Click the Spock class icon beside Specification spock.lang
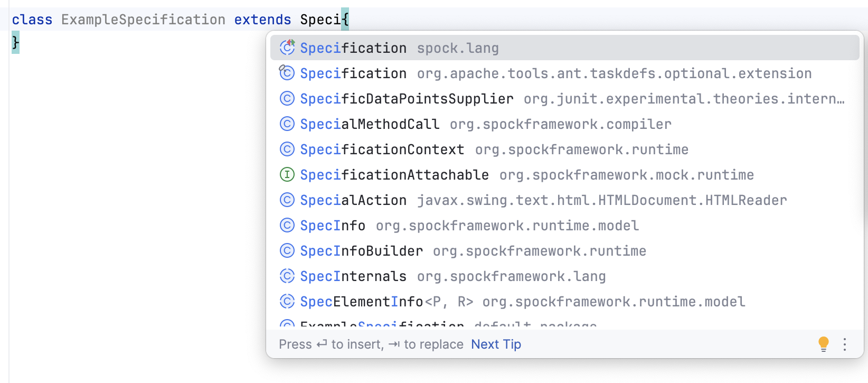This screenshot has width=868, height=383. [287, 48]
